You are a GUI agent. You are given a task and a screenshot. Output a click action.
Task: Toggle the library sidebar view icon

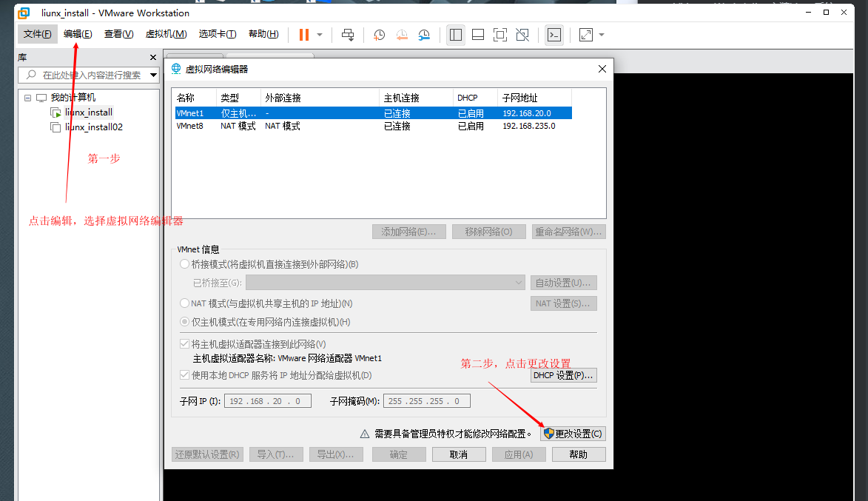tap(456, 35)
